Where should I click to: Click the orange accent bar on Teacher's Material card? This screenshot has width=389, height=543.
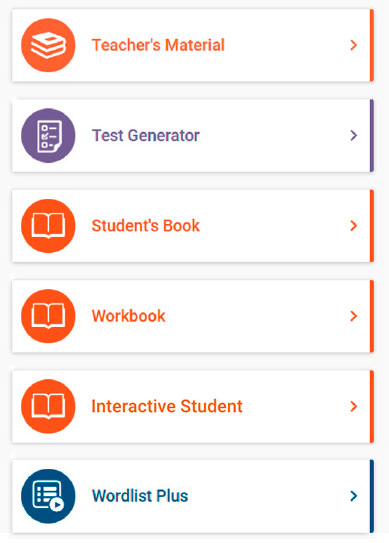372,45
